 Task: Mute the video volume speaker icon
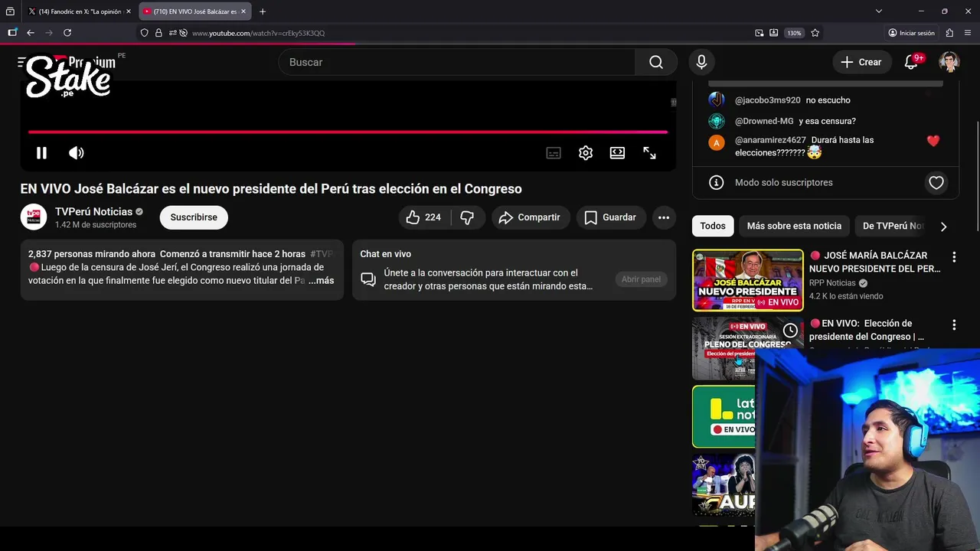[76, 153]
